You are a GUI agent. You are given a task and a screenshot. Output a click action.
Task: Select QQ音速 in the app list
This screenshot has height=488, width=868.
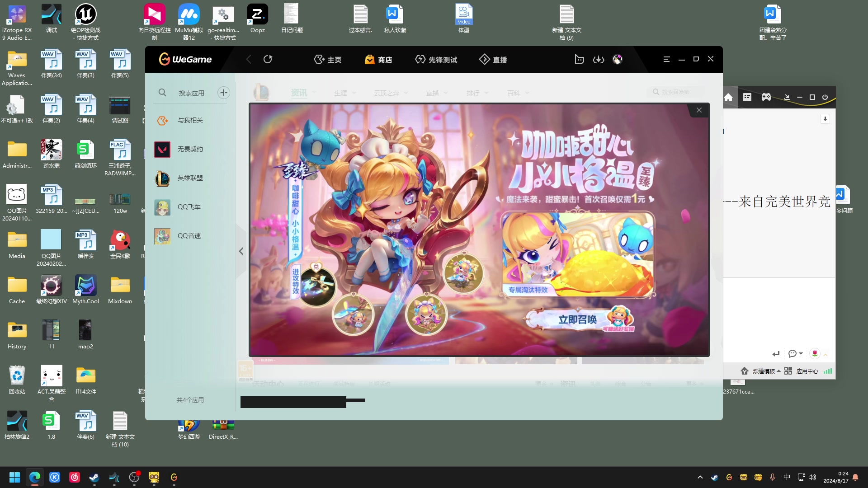click(190, 236)
